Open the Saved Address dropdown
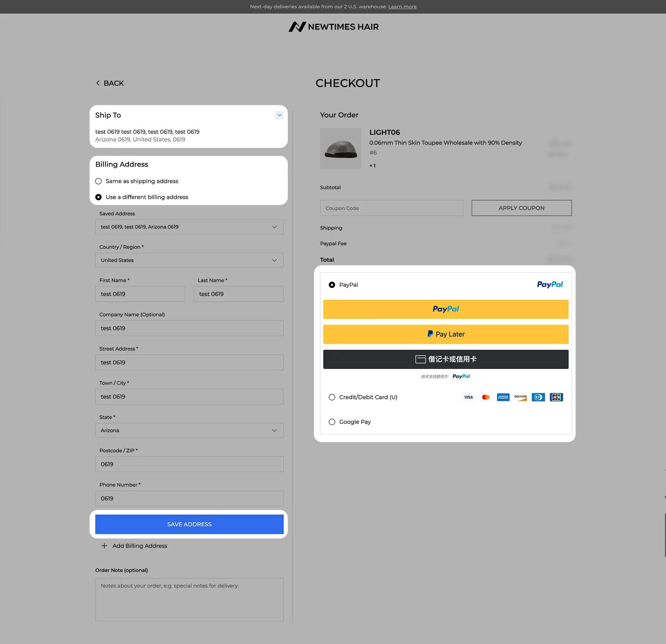Viewport: 666px width, 644px height. pyautogui.click(x=189, y=227)
